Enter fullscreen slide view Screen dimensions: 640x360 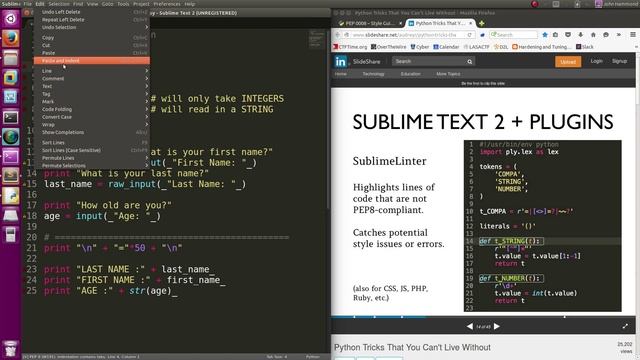click(x=625, y=327)
